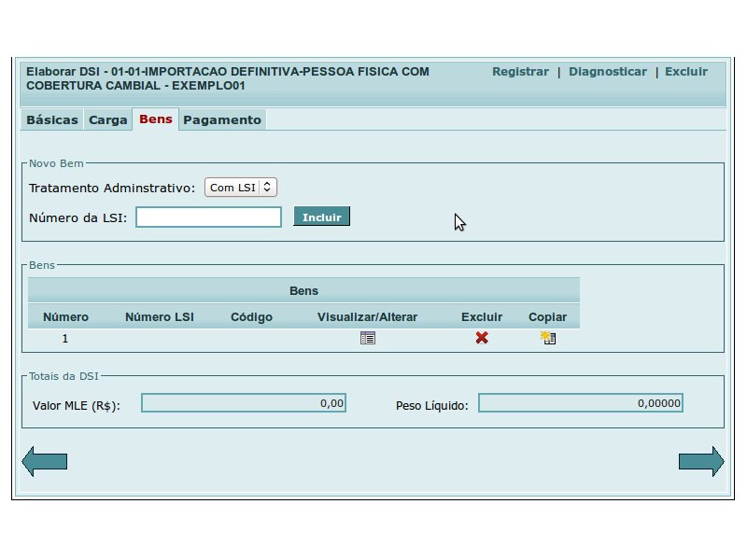The width and height of the screenshot is (747, 560).
Task: Run Diagnosticar from the header
Action: [x=607, y=72]
